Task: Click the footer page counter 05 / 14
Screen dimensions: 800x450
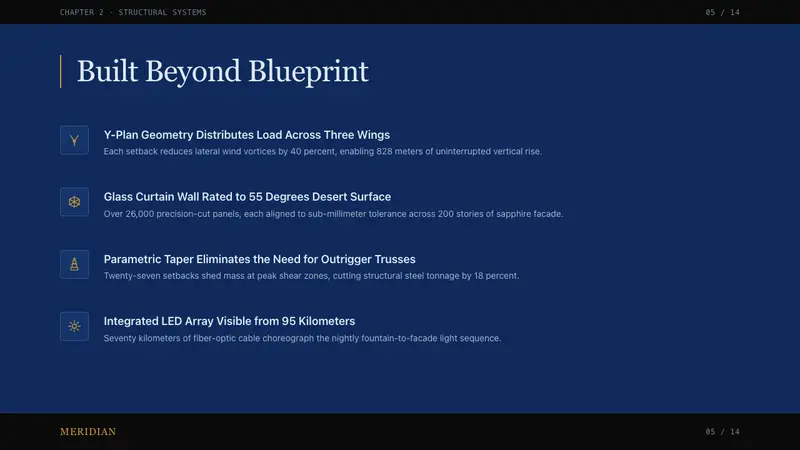Action: coord(722,432)
